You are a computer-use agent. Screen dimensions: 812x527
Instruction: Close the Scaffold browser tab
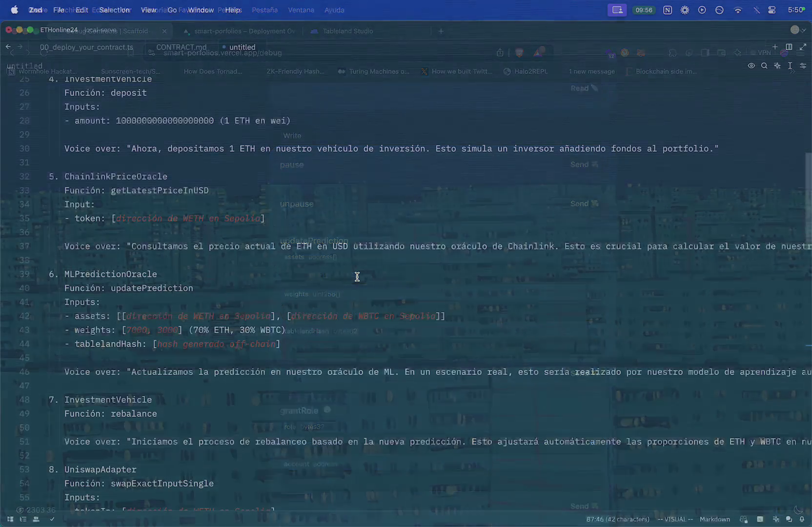[x=164, y=31]
